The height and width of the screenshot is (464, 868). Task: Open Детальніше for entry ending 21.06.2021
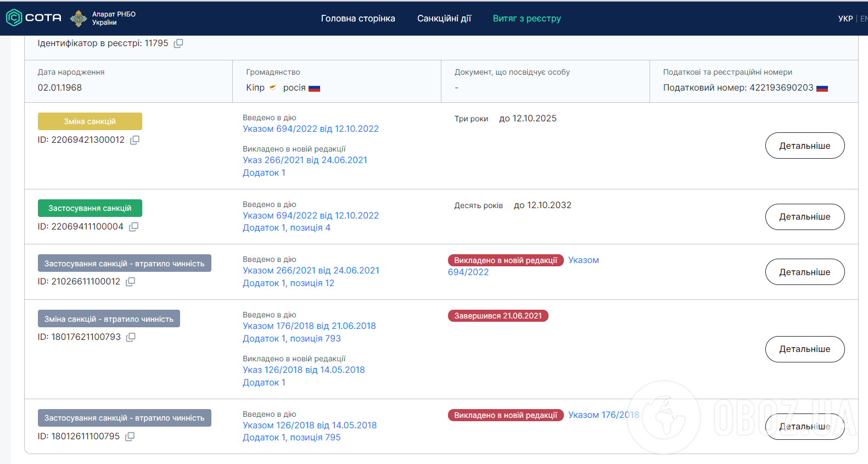[x=804, y=349]
